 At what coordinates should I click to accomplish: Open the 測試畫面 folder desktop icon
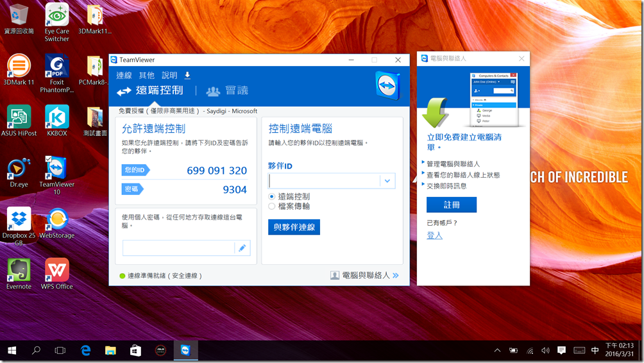pos(95,121)
